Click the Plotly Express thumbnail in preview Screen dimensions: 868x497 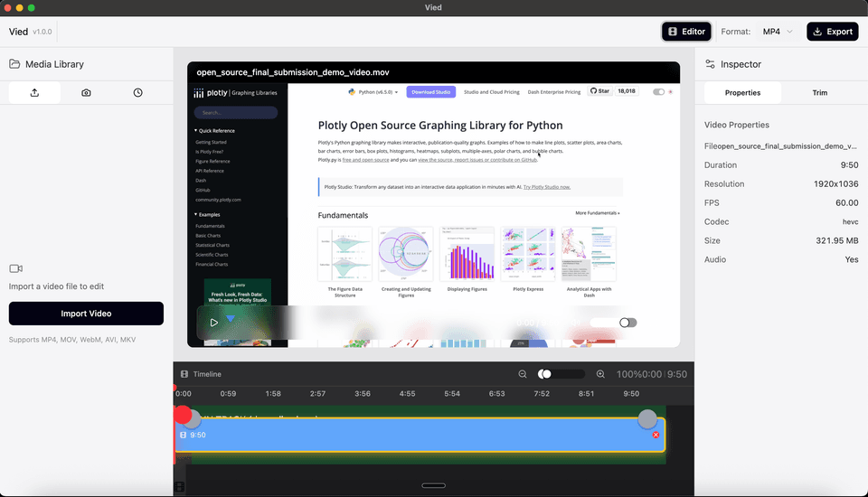pyautogui.click(x=528, y=254)
